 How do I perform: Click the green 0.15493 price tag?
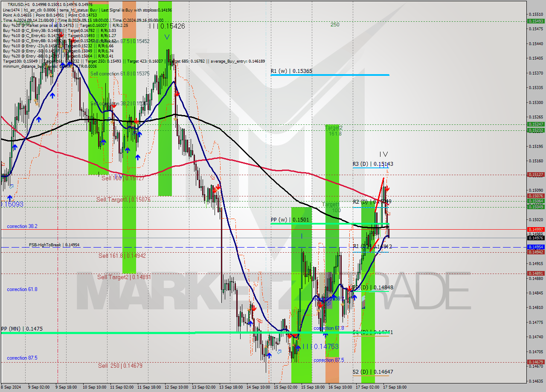pos(536,21)
